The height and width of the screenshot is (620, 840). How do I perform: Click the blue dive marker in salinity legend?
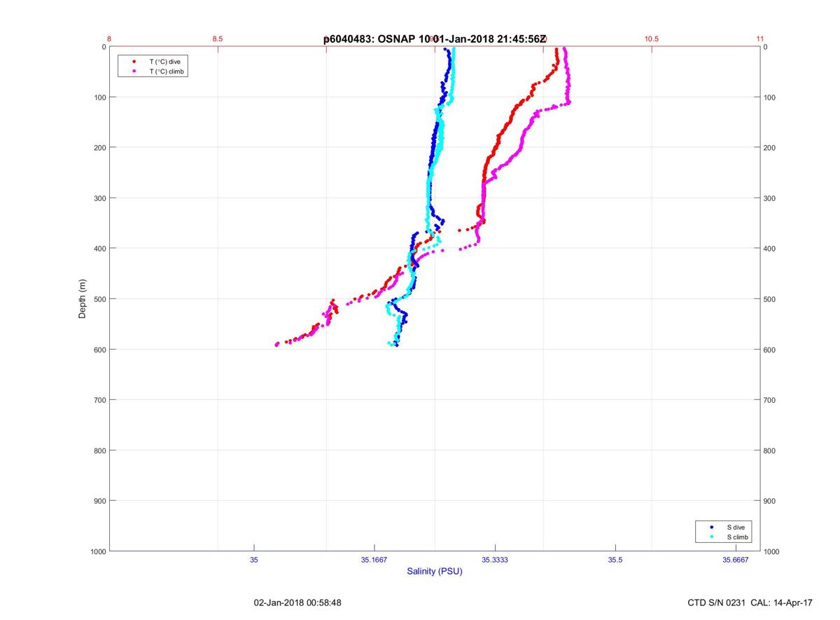tap(712, 527)
